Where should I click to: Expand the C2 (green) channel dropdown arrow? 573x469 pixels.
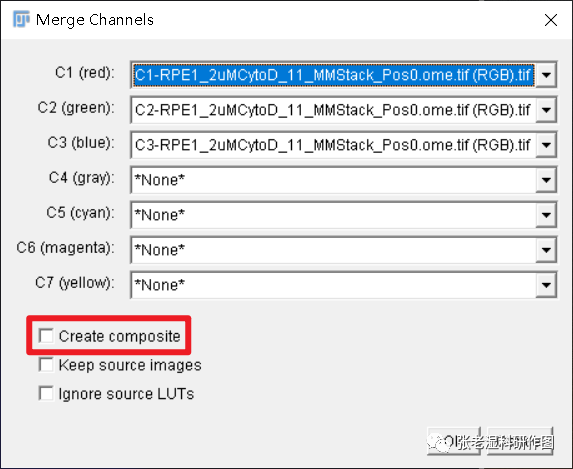[546, 110]
